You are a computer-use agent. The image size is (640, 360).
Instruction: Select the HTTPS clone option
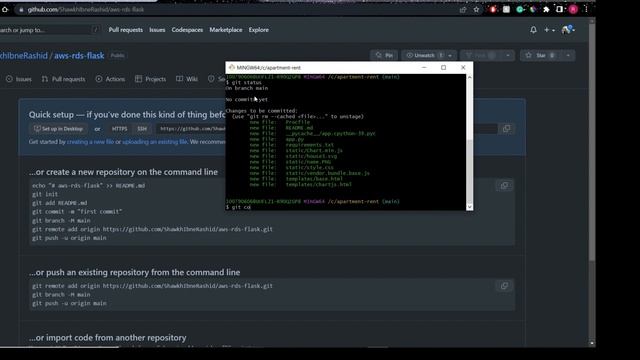click(119, 129)
